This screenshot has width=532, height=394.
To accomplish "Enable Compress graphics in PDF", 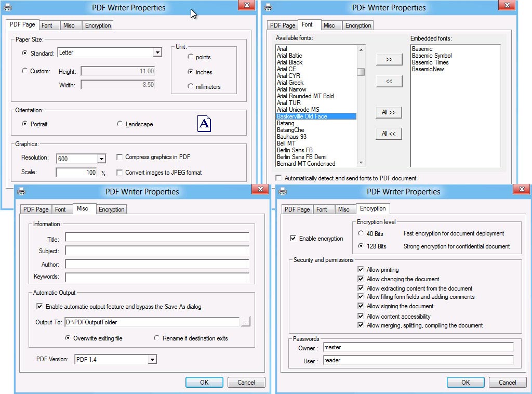I will coord(119,157).
